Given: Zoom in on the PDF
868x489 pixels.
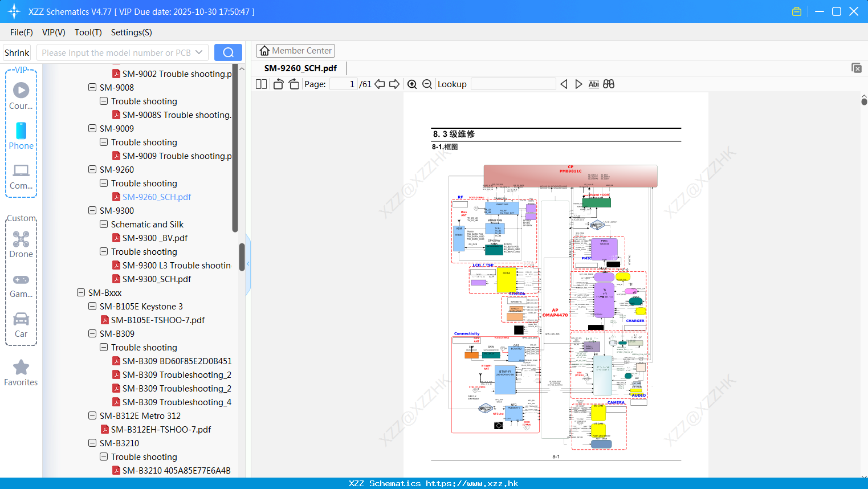Looking at the screenshot, I should click(412, 84).
